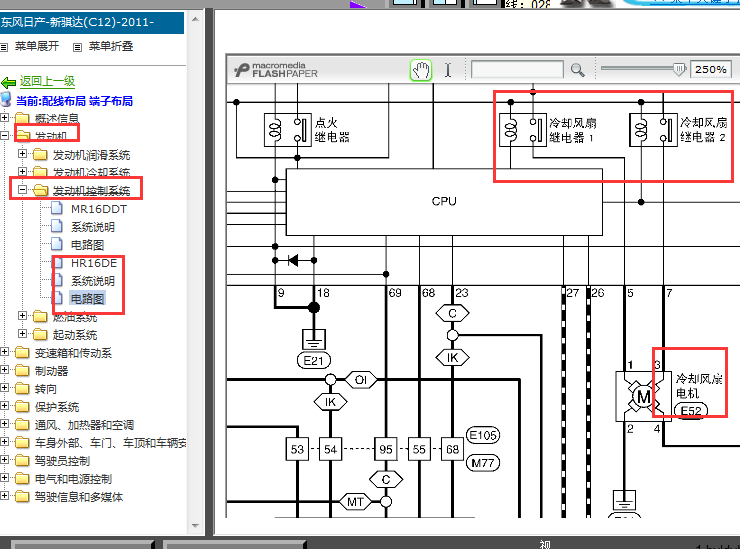Select the 转向 folder
Screen dimensions: 740x549
pyautogui.click(x=46, y=389)
